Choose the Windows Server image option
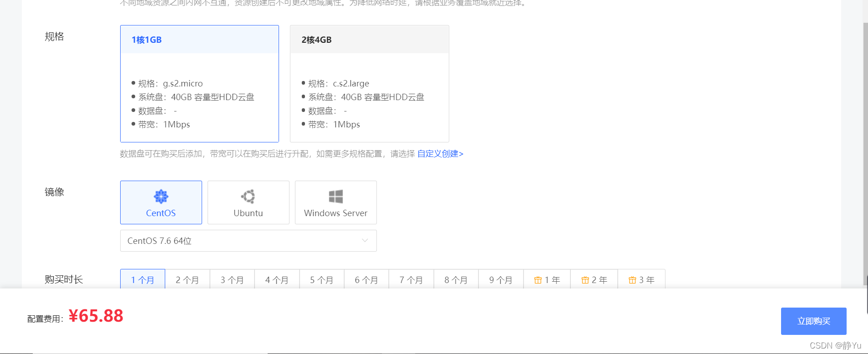This screenshot has width=868, height=354. pyautogui.click(x=336, y=202)
